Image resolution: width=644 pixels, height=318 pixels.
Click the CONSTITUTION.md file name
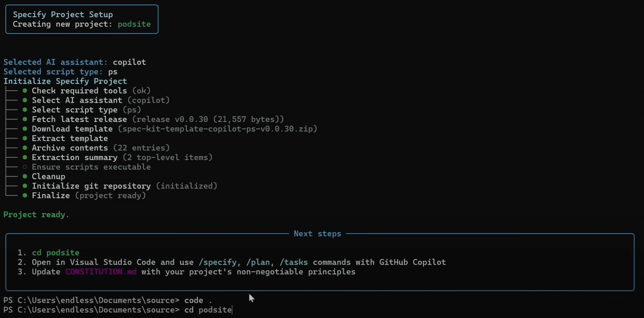tap(101, 272)
